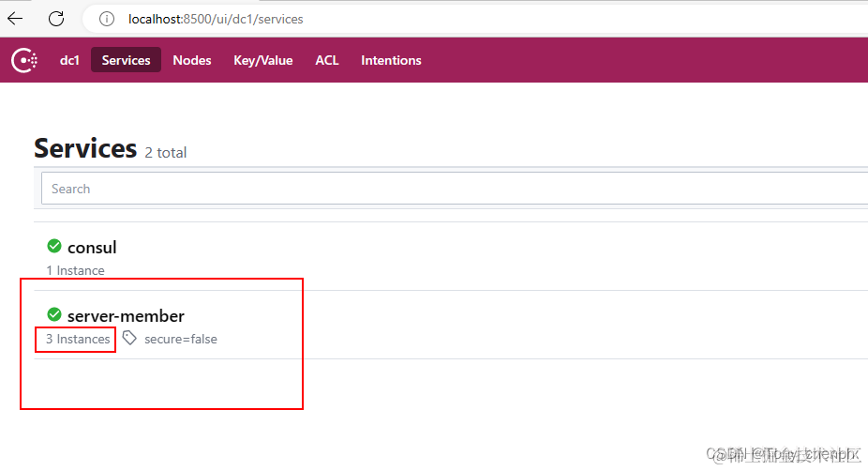Open the ACL tab

(x=326, y=60)
